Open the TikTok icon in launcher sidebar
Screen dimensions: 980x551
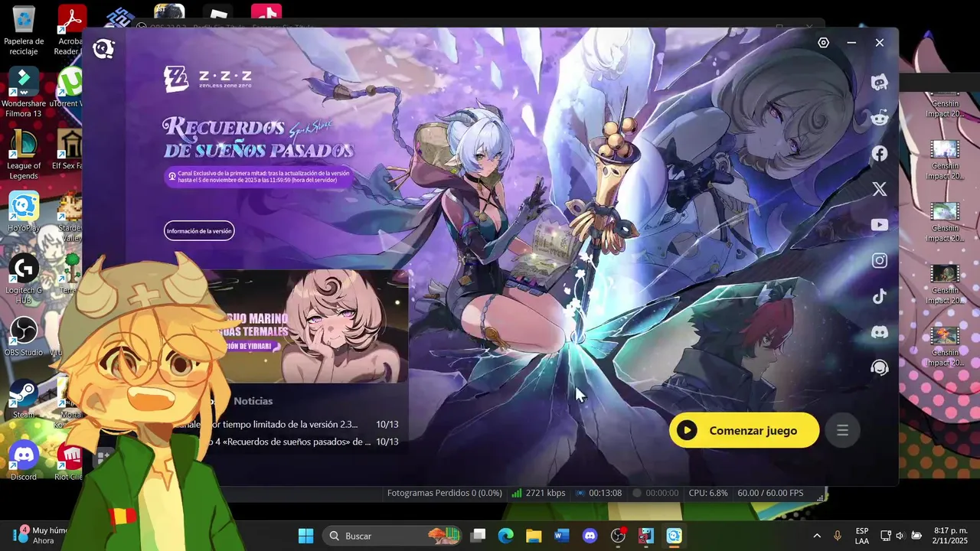click(880, 296)
